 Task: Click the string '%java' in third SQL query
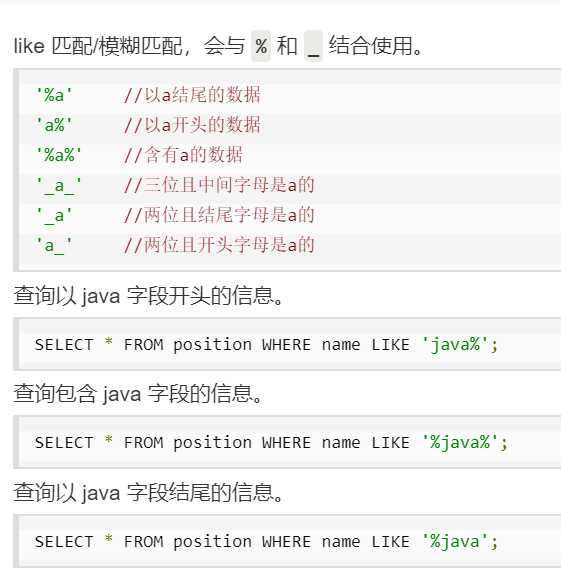tap(455, 542)
